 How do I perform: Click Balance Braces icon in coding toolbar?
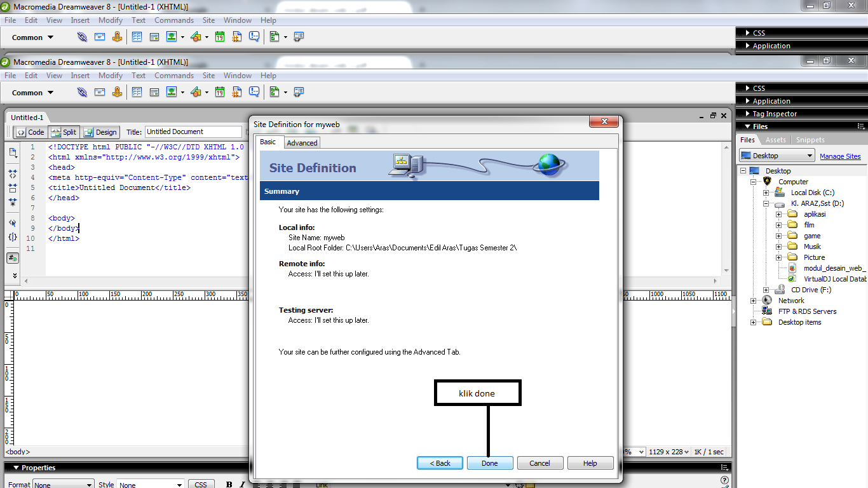(x=13, y=237)
